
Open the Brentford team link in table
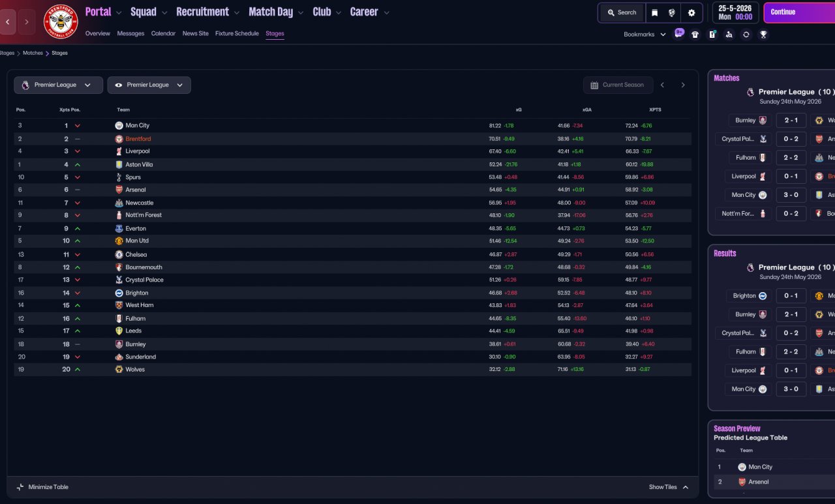[138, 139]
